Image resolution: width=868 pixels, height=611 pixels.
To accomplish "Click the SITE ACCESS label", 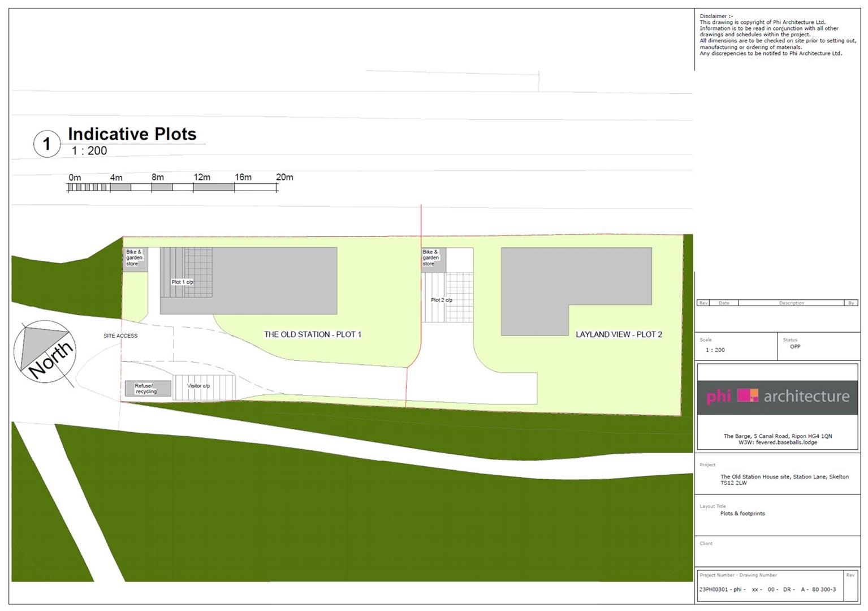I will coord(120,335).
